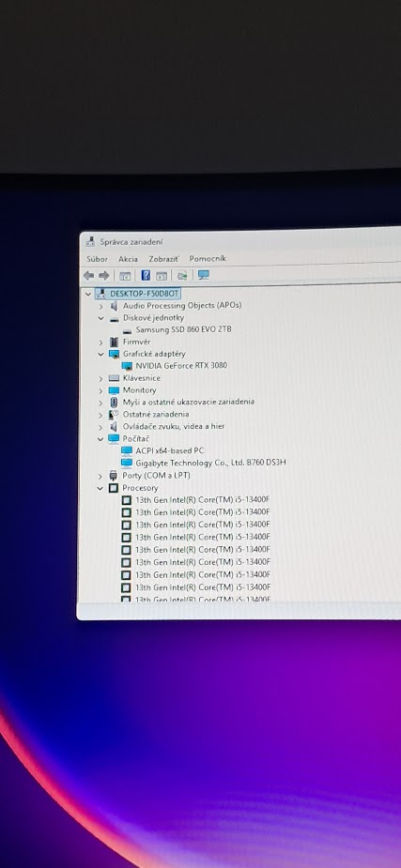Screen dimensions: 401x868
Task: Click the speaker icon of Audio Processing Objects
Action: pos(114,306)
